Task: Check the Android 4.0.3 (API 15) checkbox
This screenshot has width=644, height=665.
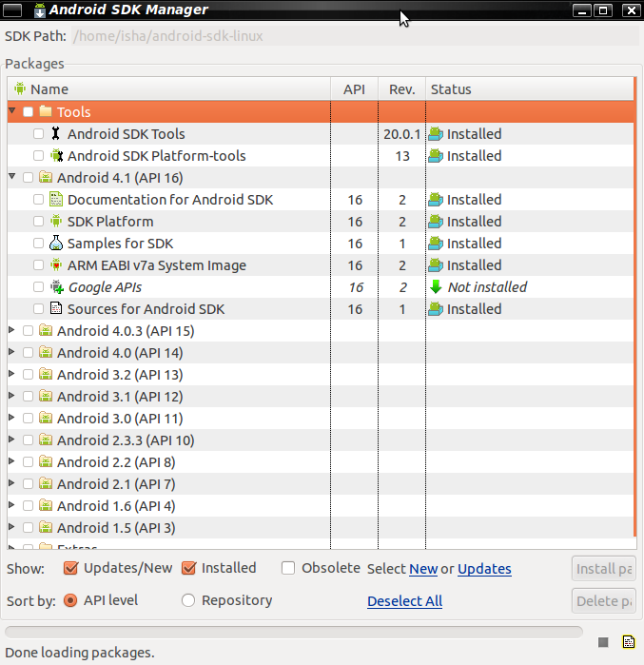Action: click(x=28, y=330)
